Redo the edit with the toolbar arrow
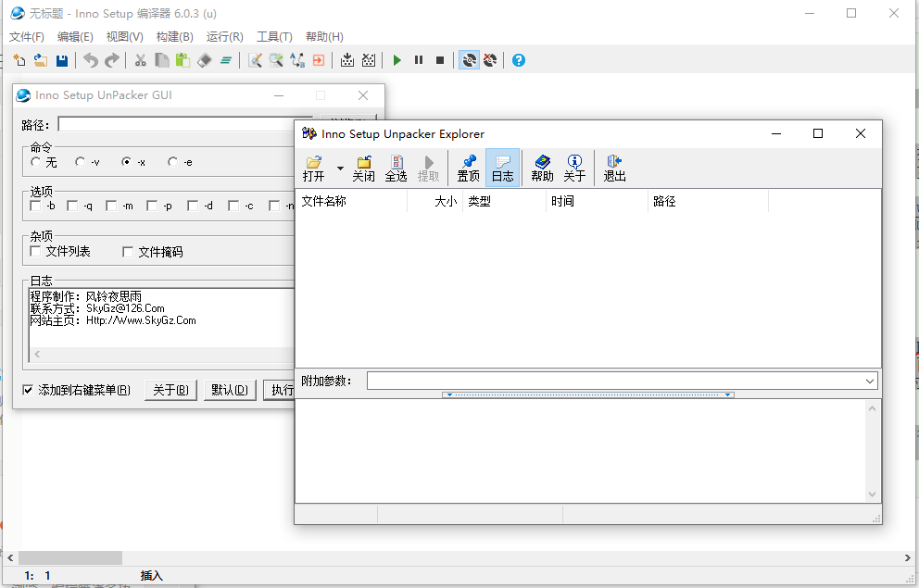 (x=111, y=60)
